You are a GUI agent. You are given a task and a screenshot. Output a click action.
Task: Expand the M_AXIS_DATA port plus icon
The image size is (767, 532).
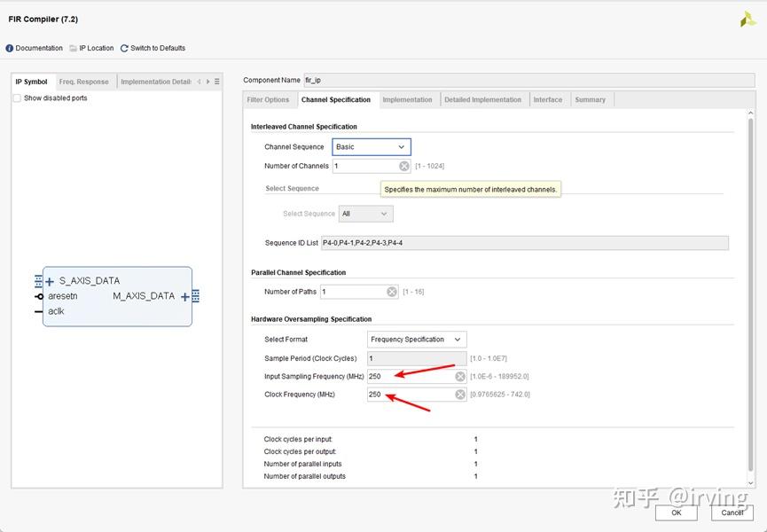coord(185,297)
